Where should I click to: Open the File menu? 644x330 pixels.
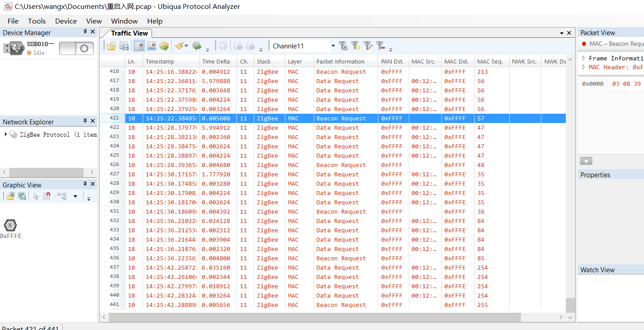(13, 21)
